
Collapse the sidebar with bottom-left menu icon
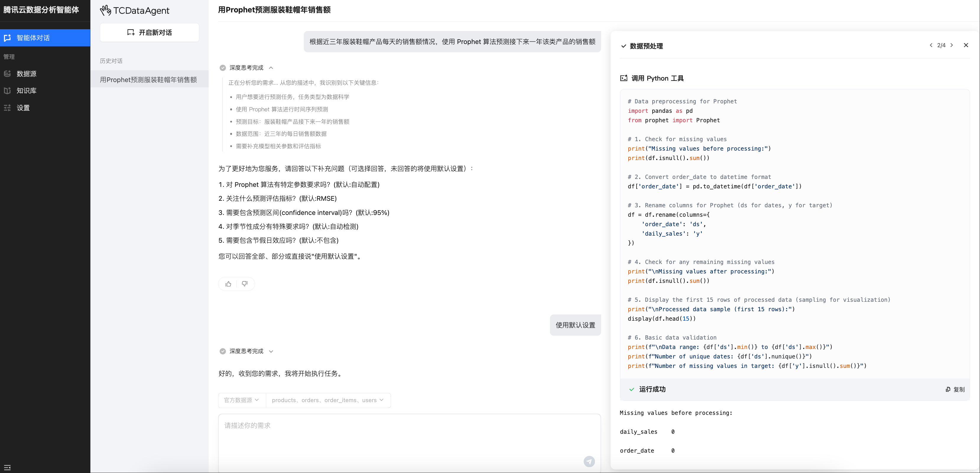tap(7, 467)
